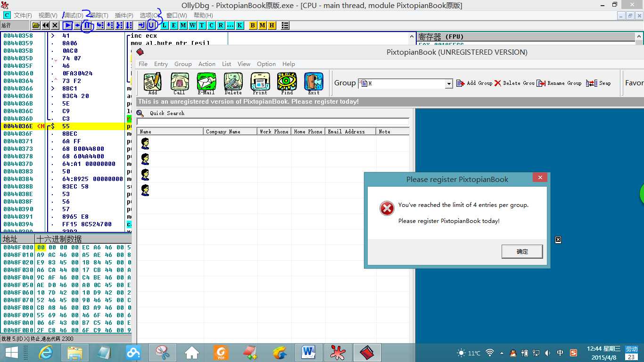The width and height of the screenshot is (644, 362).
Task: Click the Print icon in PixtopianBook
Action: (260, 83)
